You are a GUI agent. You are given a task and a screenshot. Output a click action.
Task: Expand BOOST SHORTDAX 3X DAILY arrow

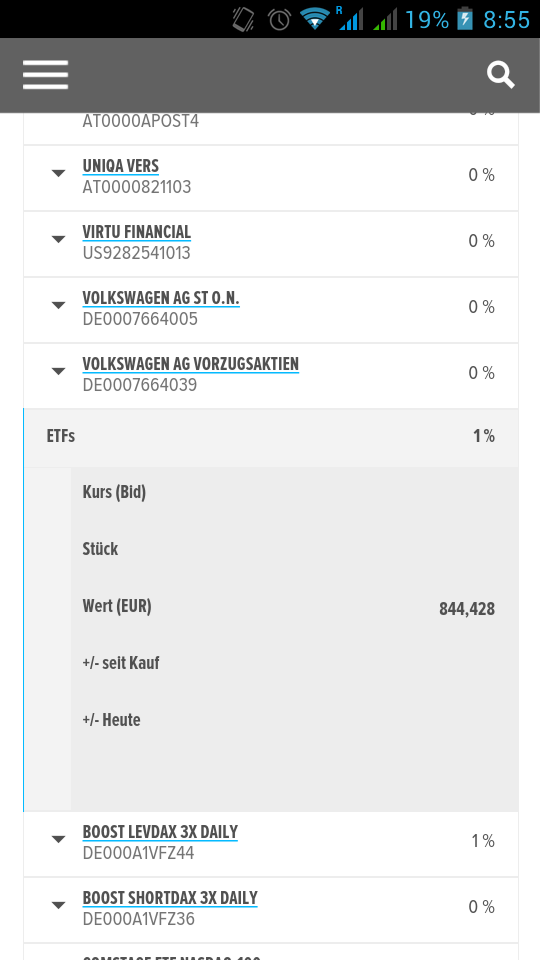58,905
